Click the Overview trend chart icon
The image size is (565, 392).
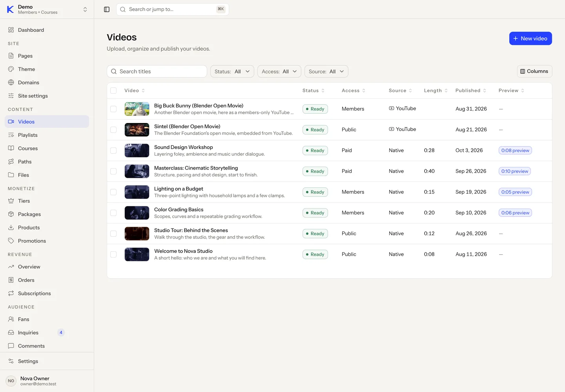click(11, 267)
